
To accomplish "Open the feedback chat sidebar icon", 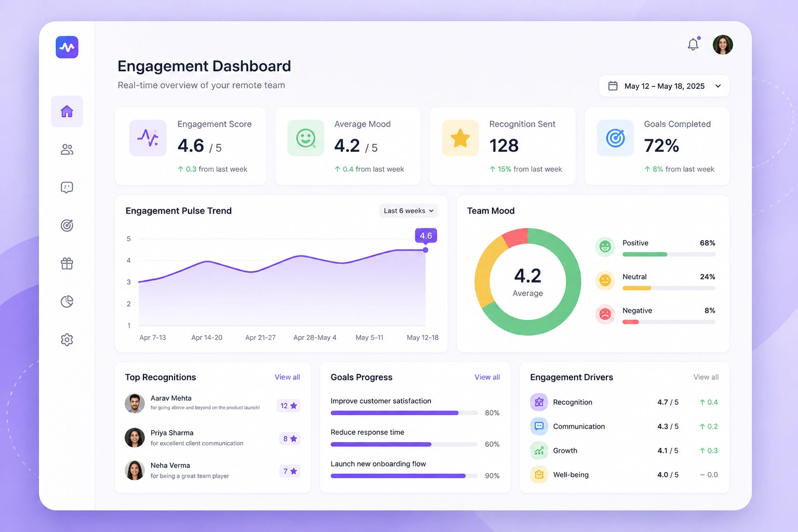I will (x=67, y=188).
